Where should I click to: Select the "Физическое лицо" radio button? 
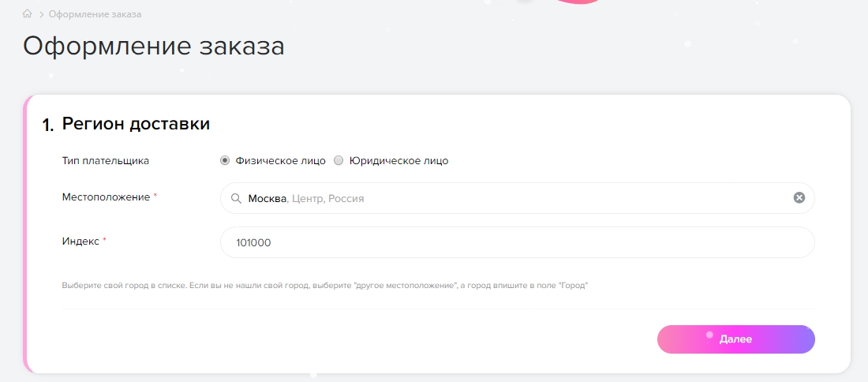[x=225, y=160]
